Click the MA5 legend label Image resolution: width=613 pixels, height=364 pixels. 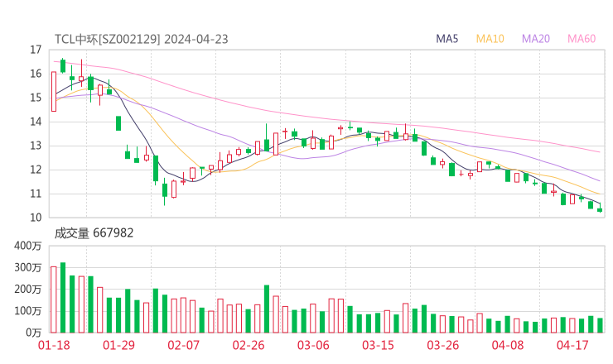(446, 39)
